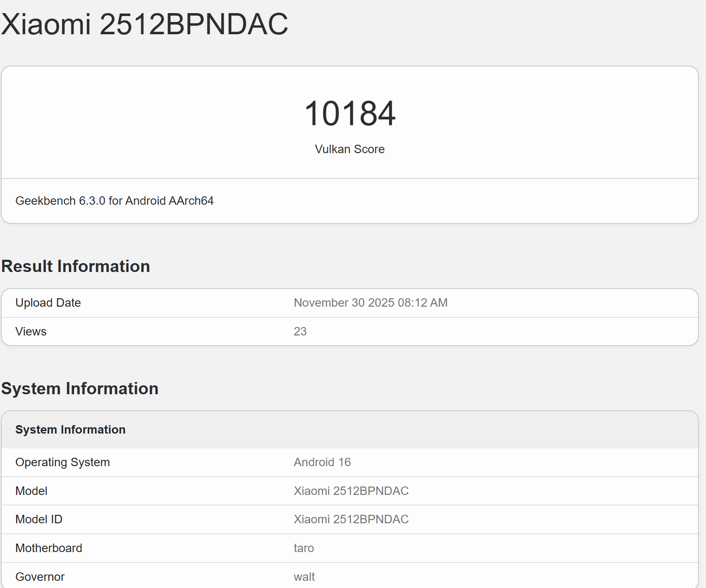This screenshot has width=706, height=588.
Task: Click the Result Information heading
Action: pyautogui.click(x=76, y=266)
